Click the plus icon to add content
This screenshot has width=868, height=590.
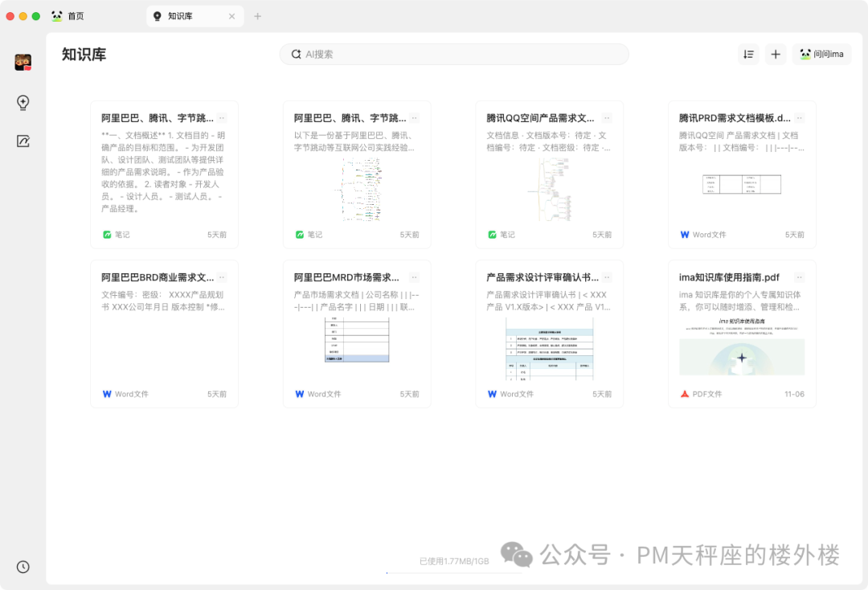coord(776,54)
